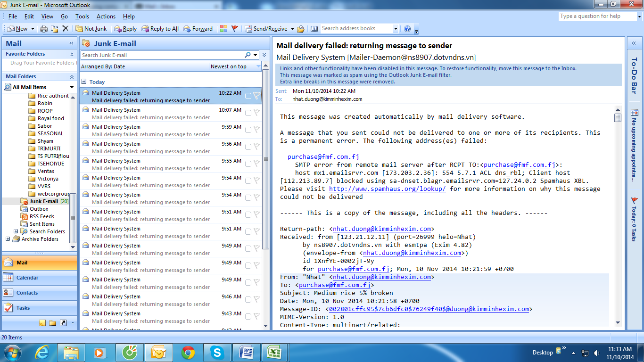Collapse the Today group in message list
644x362 pixels.
coord(84,82)
